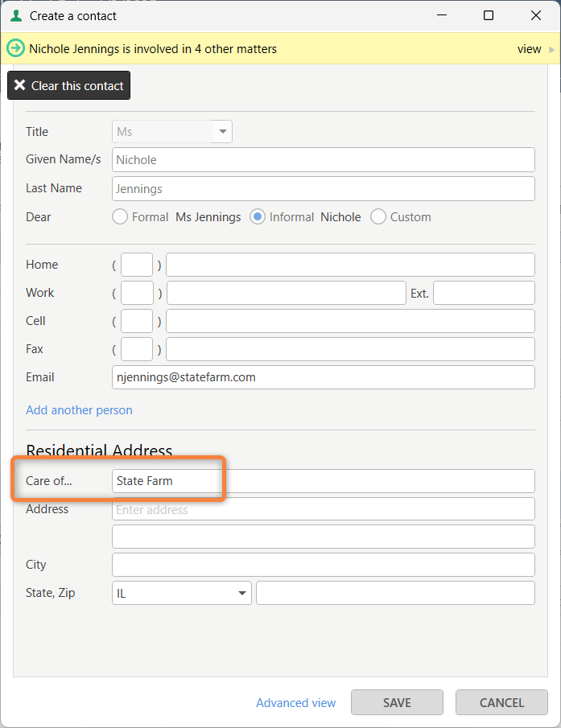
Task: Click Add another person link
Action: click(79, 410)
